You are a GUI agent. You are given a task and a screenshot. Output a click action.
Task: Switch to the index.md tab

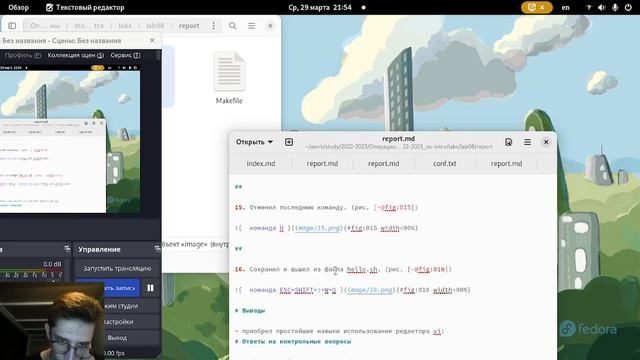point(261,163)
